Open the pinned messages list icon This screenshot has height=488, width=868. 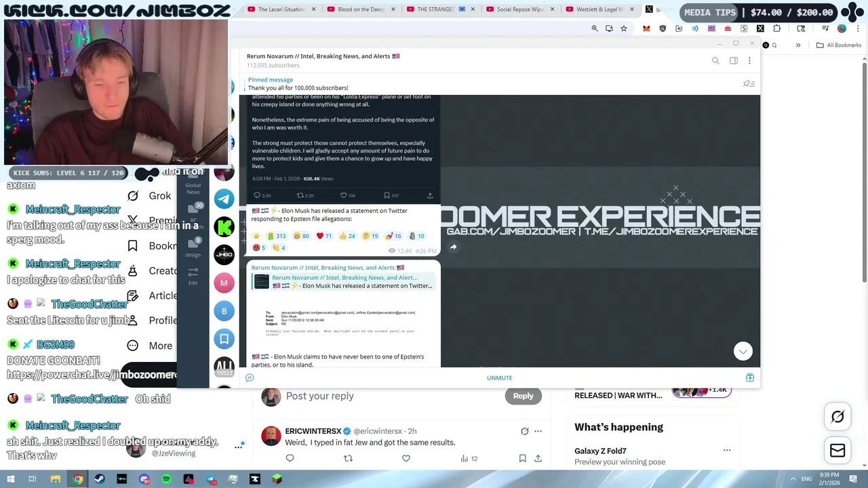pyautogui.click(x=749, y=84)
